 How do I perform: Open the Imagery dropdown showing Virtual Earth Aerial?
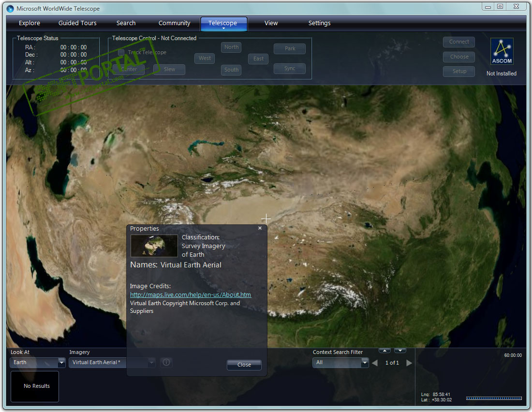click(x=112, y=363)
